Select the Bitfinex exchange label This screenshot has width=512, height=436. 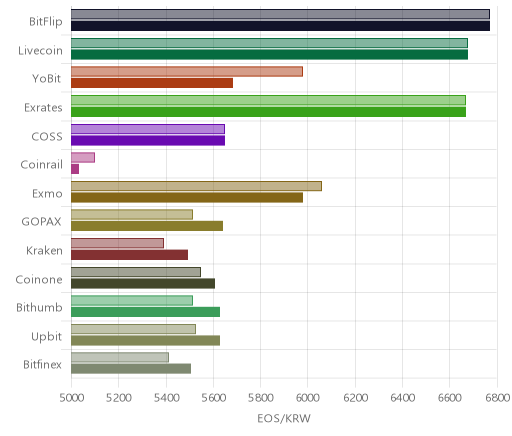tap(42, 364)
